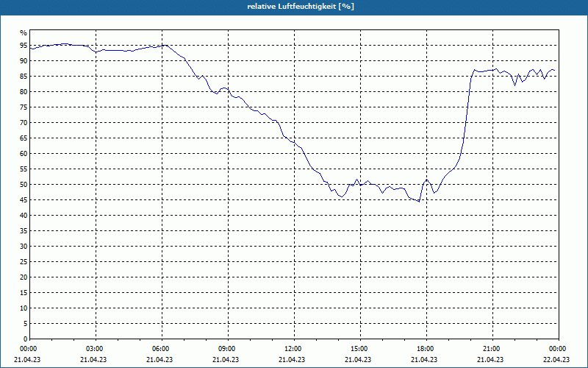The image size is (588, 368).
Task: Click the 35 y-axis value
Action: (x=24, y=231)
